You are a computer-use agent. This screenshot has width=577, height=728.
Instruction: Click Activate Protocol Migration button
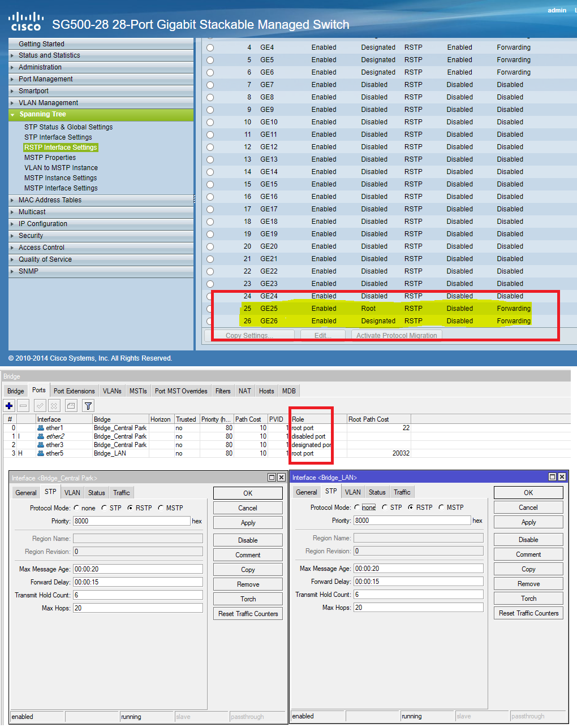397,335
